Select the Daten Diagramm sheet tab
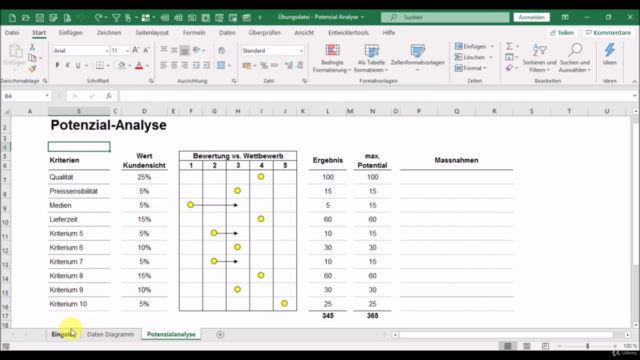 [x=110, y=335]
